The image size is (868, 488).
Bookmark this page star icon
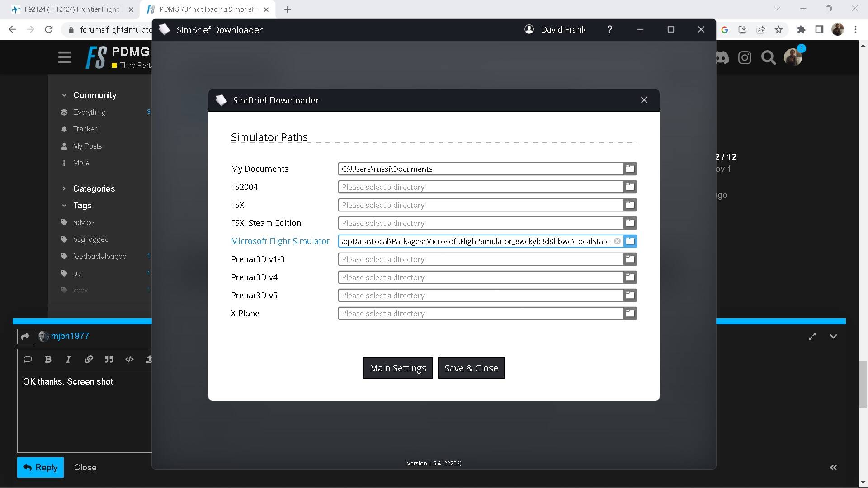click(778, 29)
